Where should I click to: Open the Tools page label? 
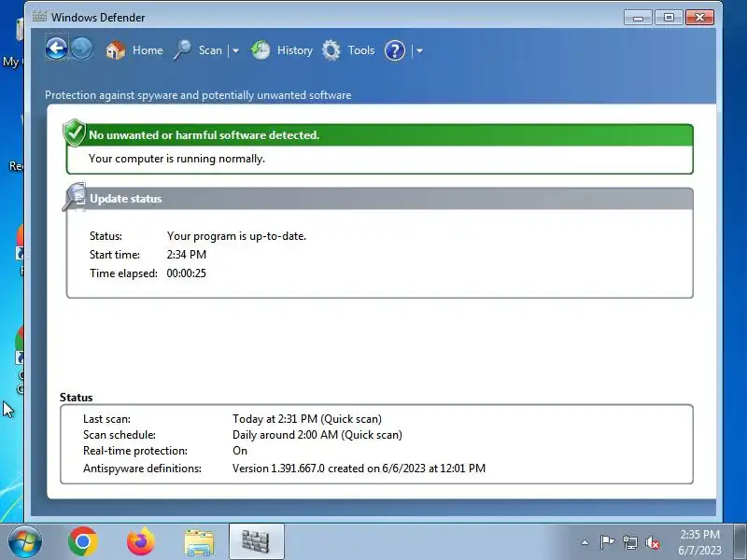(361, 50)
